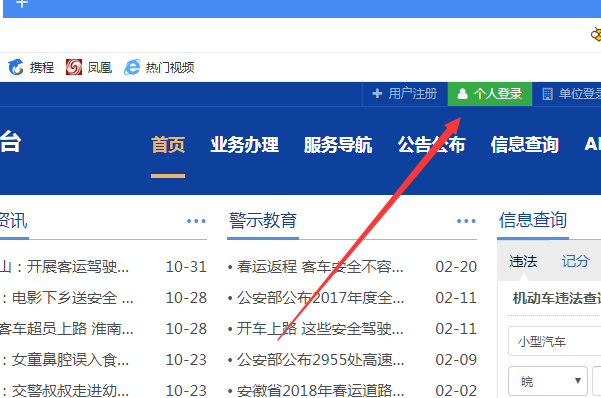Expand the 皖 province dropdown
Viewport: 601px width, 398px height.
548,381
